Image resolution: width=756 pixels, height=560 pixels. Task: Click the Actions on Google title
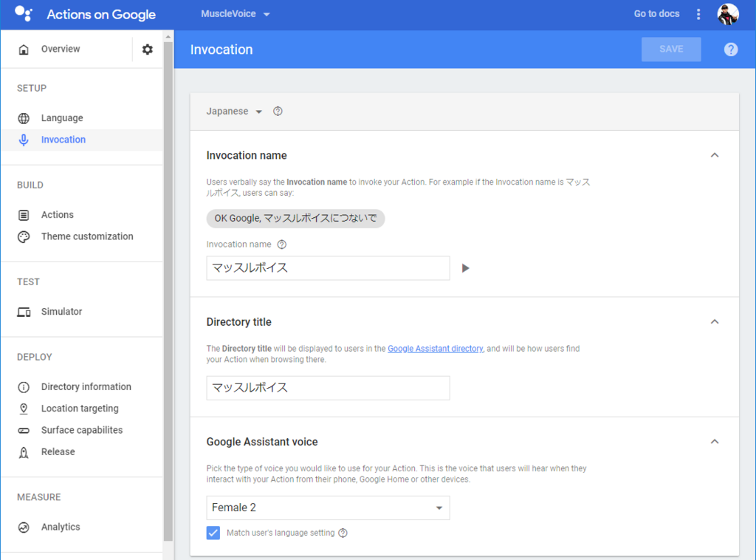(x=101, y=15)
